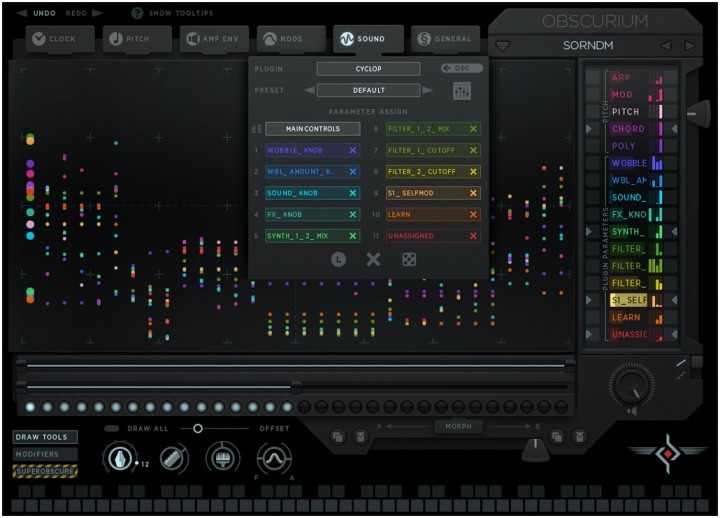
Task: Click the randomize dice icon
Action: coord(408,259)
